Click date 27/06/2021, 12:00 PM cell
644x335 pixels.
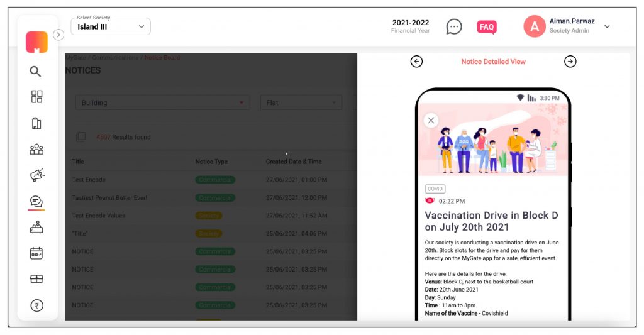pos(297,197)
